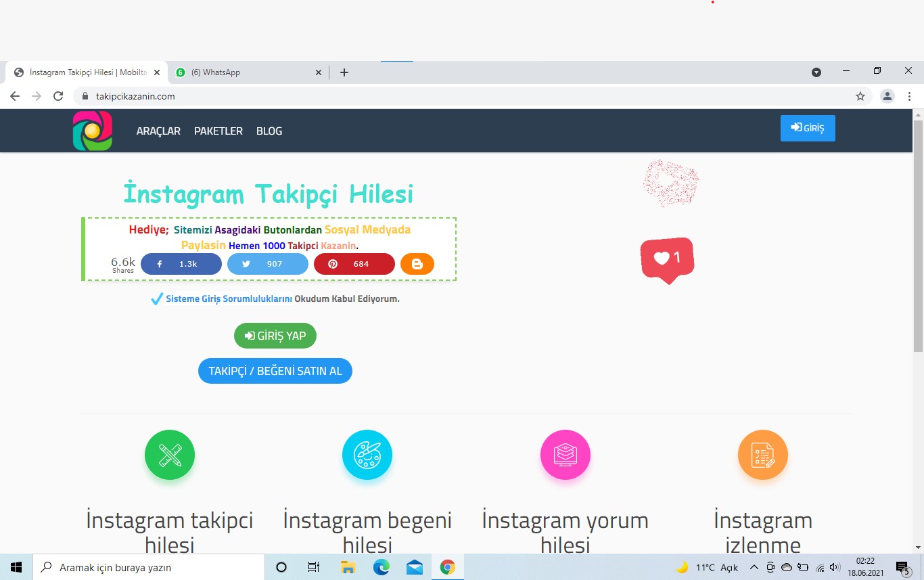Open the PAKETLER menu
The image size is (924, 580).
(x=218, y=131)
